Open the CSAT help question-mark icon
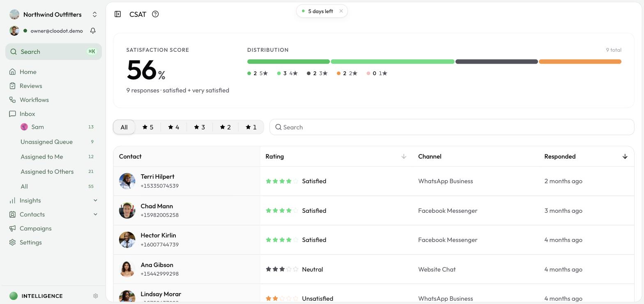 coord(155,14)
